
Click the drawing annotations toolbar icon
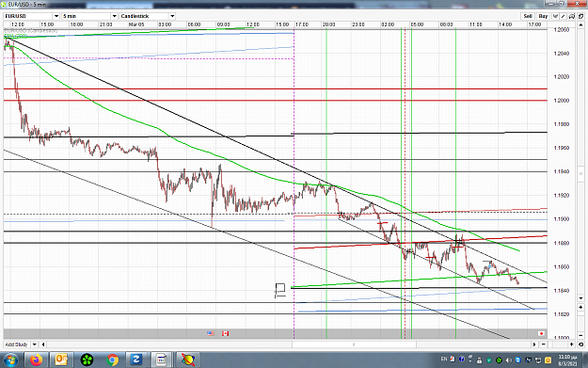(x=572, y=16)
